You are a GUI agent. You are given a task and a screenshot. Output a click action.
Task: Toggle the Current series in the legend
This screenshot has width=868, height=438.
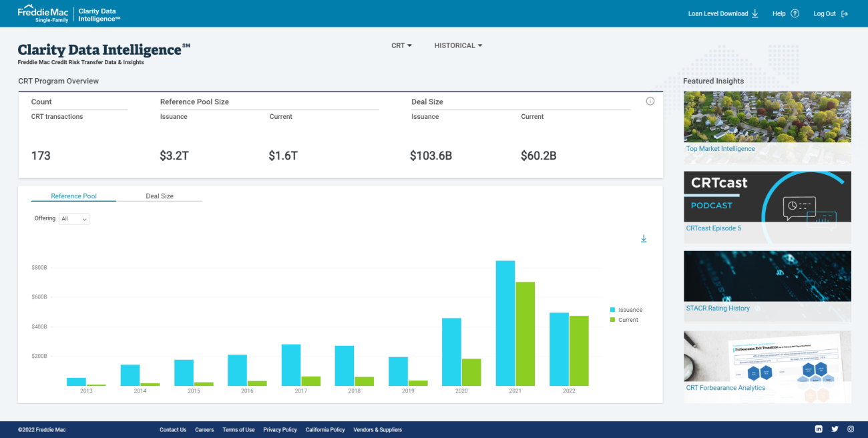tap(625, 320)
